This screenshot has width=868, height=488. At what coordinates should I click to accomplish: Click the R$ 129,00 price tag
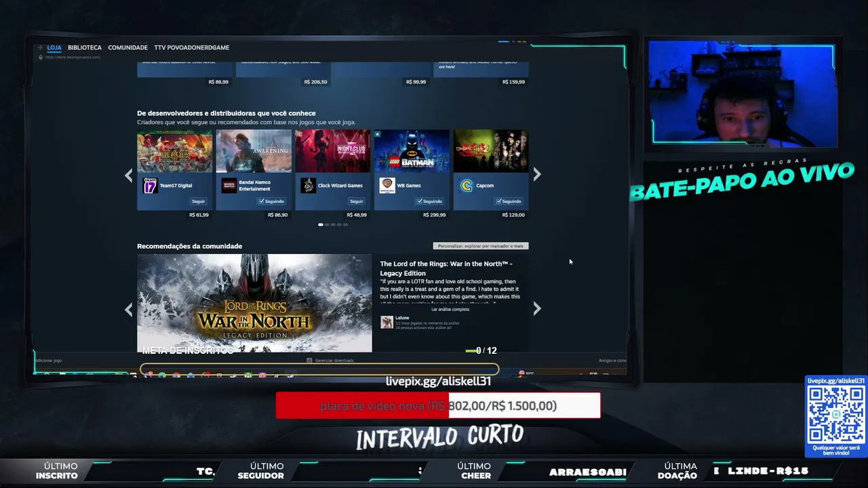[x=513, y=215]
